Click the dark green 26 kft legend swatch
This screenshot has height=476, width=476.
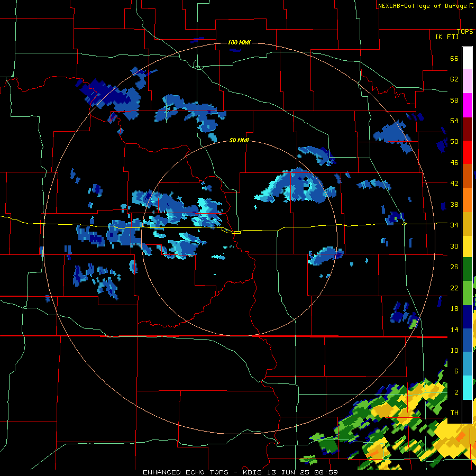(x=467, y=269)
